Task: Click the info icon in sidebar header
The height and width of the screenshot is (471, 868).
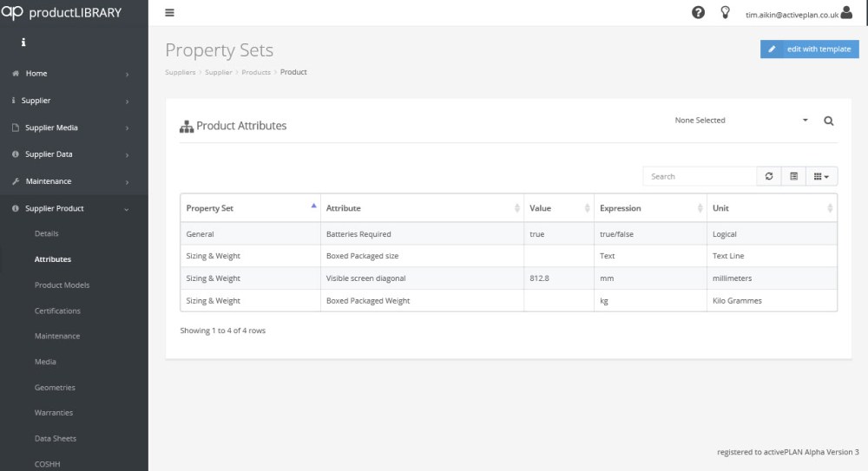Action: (23, 43)
